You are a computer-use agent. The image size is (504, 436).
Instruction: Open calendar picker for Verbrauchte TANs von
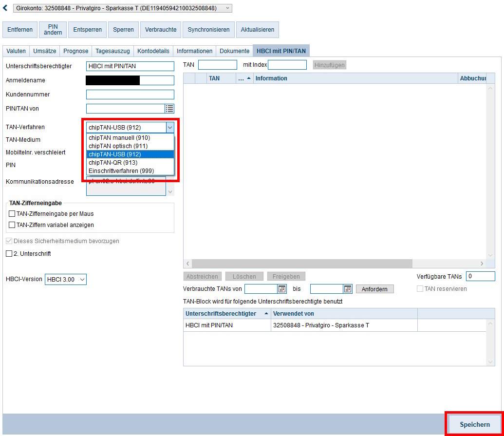pos(282,289)
